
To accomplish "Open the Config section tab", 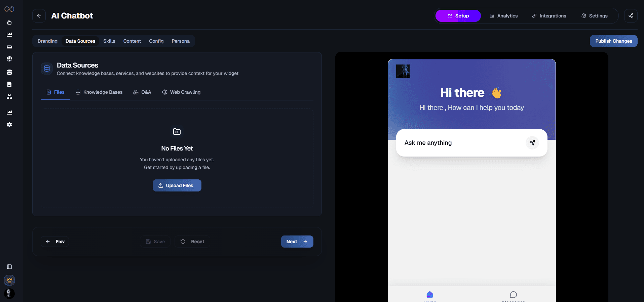I will point(156,41).
